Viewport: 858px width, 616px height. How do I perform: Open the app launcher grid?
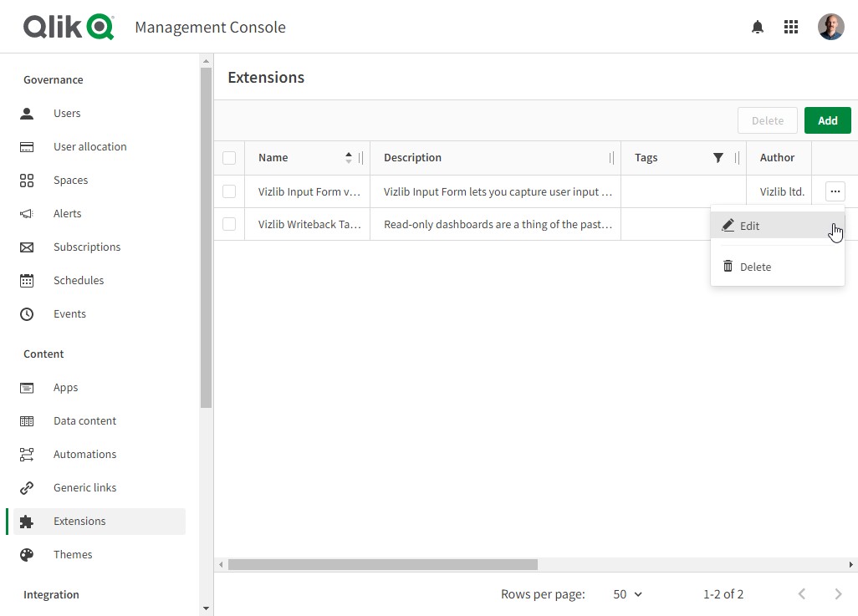tap(791, 27)
